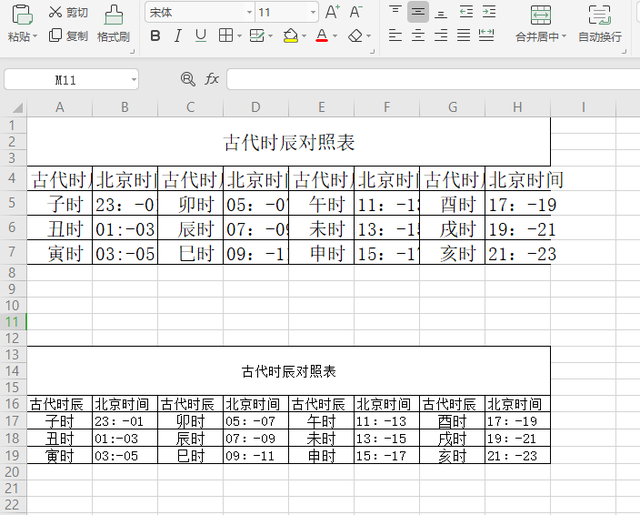Expand the Name Box dropdown arrow
Viewport: 640px width, 515px height.
[134, 80]
